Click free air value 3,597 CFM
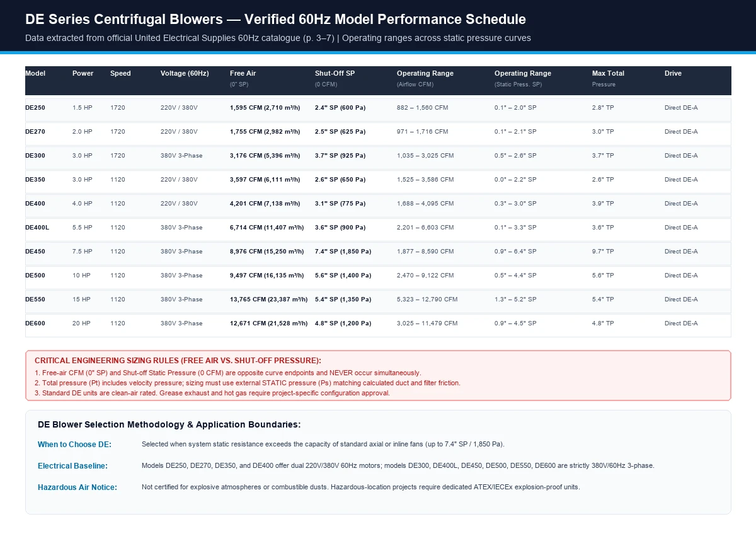This screenshot has height=536, width=756. (265, 180)
